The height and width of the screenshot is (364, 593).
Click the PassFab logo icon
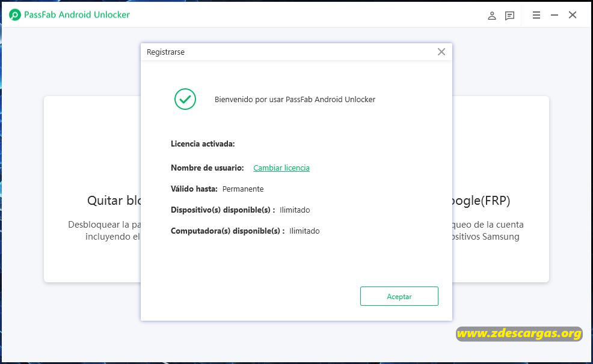click(x=15, y=15)
